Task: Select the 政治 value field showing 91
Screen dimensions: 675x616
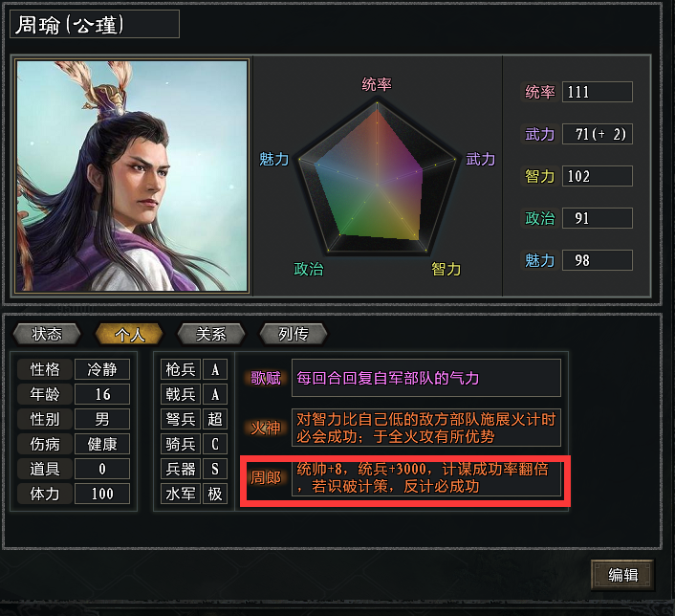Action: pos(598,218)
